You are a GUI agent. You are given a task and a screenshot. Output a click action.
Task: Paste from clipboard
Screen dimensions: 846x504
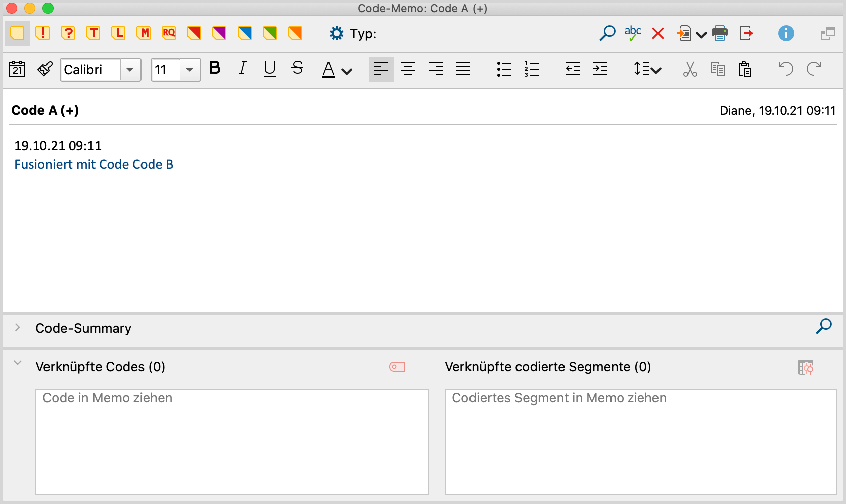click(x=745, y=69)
